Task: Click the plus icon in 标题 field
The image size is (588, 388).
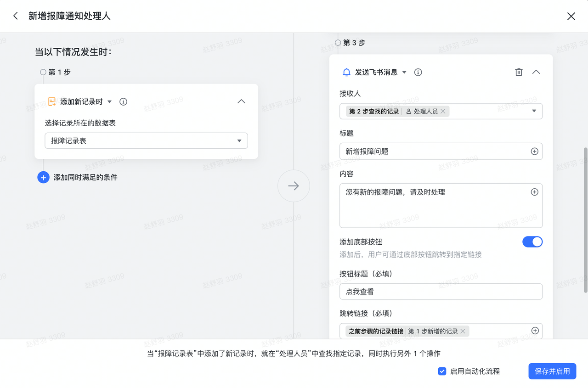Action: tap(534, 151)
